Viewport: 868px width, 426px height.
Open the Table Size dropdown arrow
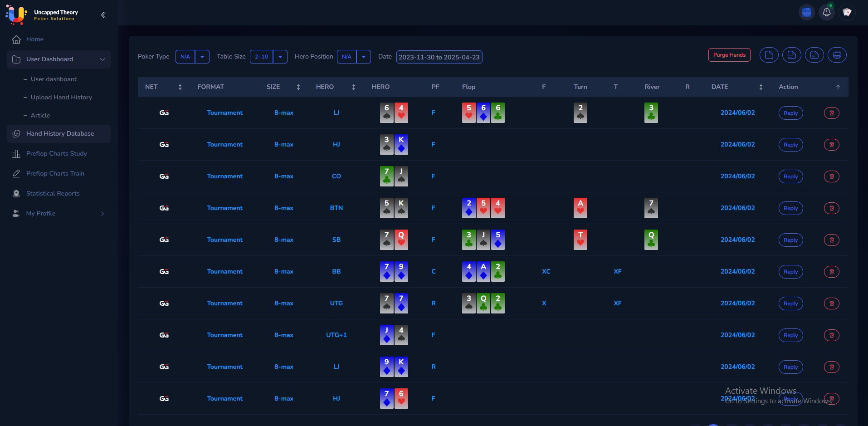click(x=280, y=57)
